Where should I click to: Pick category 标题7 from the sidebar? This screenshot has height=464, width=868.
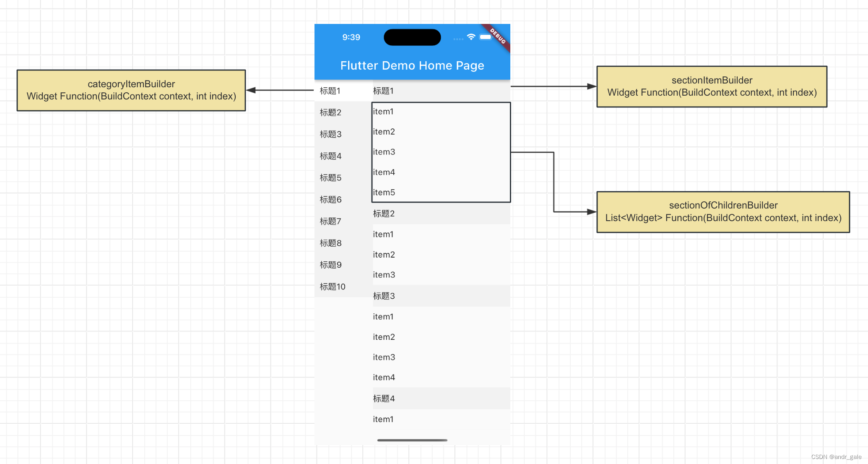[330, 221]
